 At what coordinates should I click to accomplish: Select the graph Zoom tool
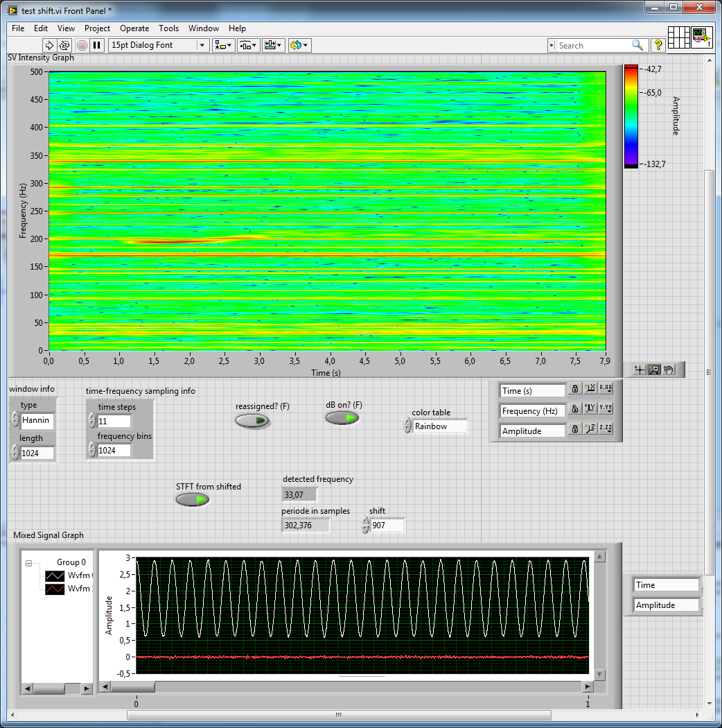click(x=653, y=370)
